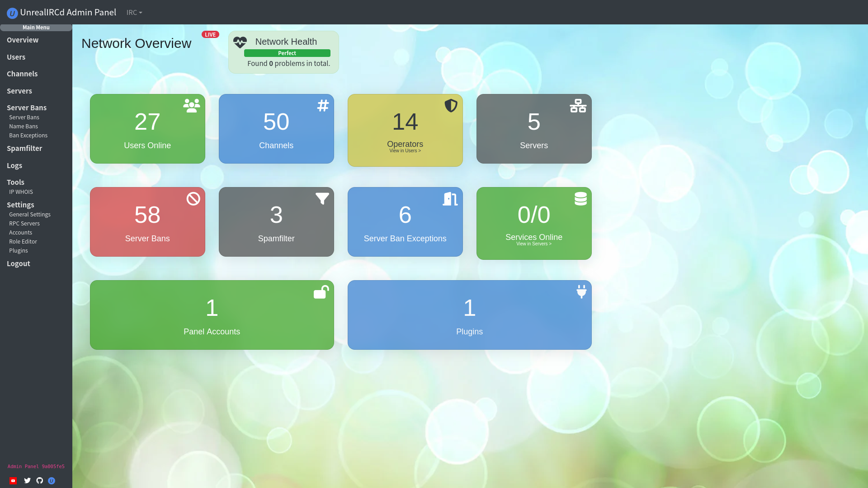
Task: Click the hashtag icon on the Channels card
Action: pos(322,106)
